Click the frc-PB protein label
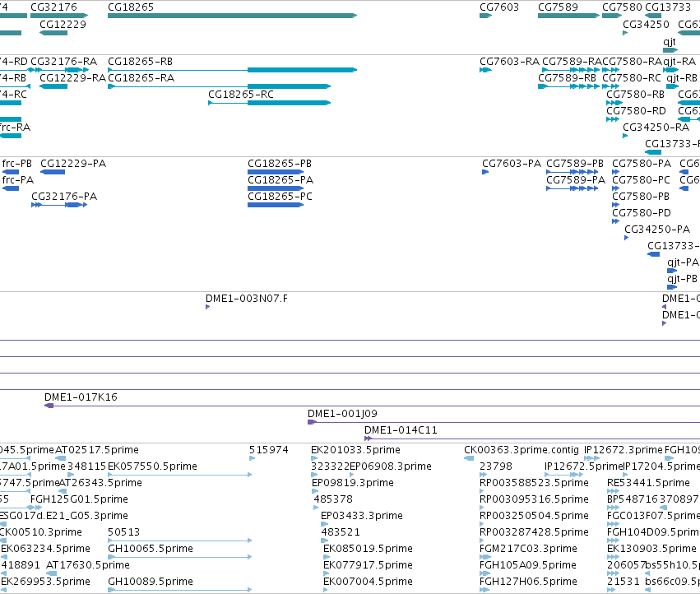Image resolution: width=700 pixels, height=594 pixels. [17, 164]
